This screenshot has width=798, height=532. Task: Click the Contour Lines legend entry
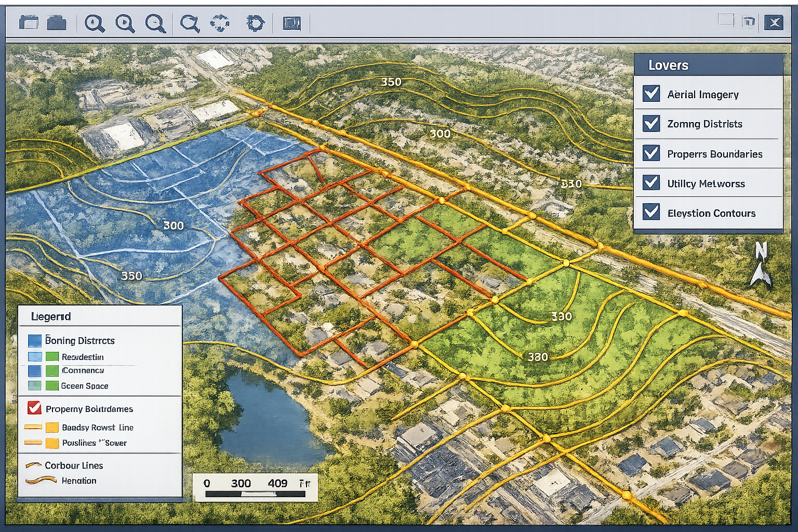point(73,465)
